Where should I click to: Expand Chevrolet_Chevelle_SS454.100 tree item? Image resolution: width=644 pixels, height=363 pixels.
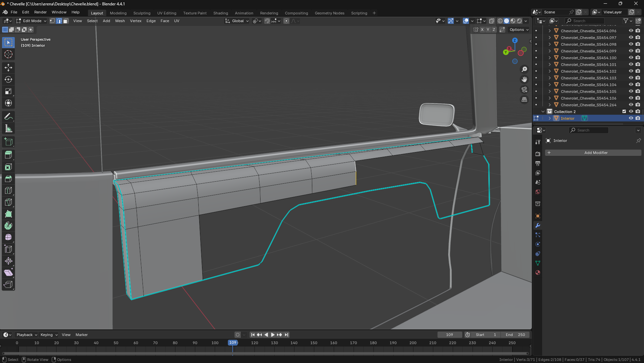pyautogui.click(x=550, y=58)
